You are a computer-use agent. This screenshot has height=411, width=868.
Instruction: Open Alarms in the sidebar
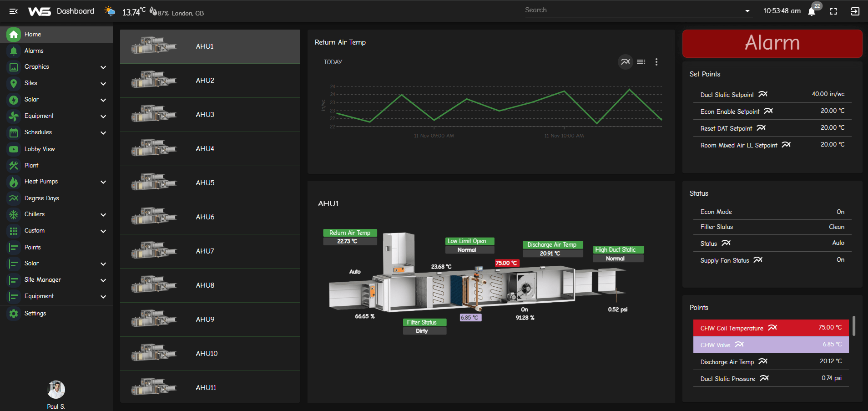coord(34,51)
